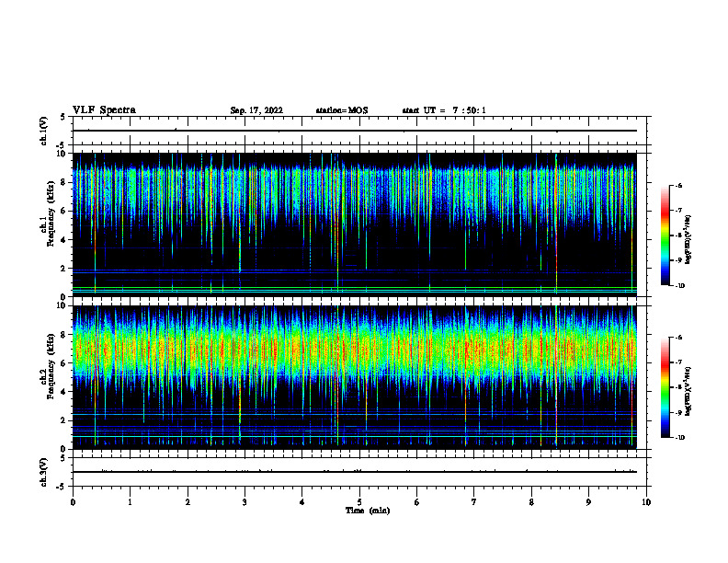Click the "-10" label on ch.2 color bar

pyautogui.click(x=679, y=438)
